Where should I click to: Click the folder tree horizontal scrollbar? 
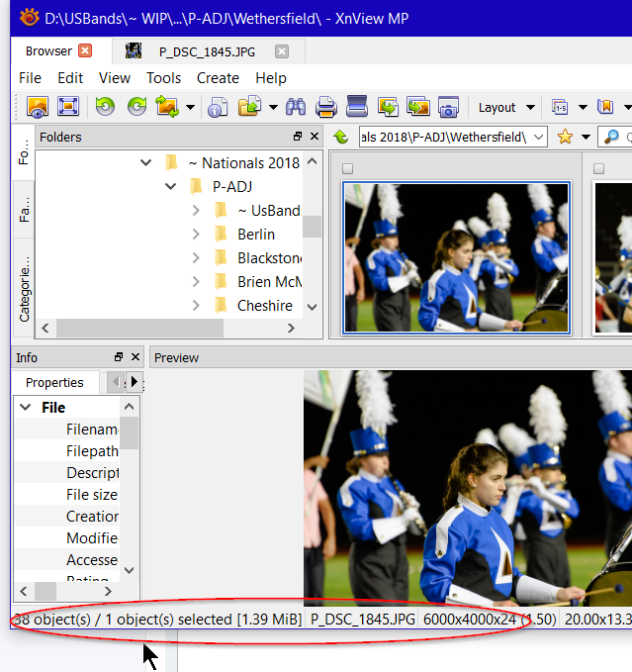140,329
